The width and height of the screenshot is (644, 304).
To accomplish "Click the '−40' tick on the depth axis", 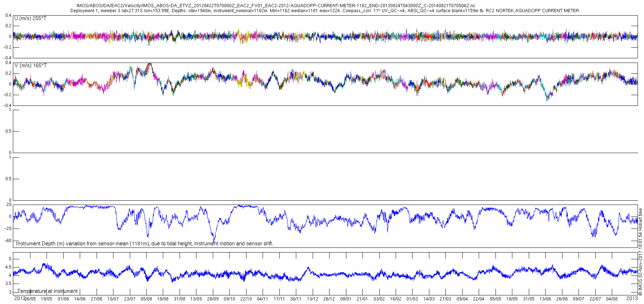I will [8, 241].
